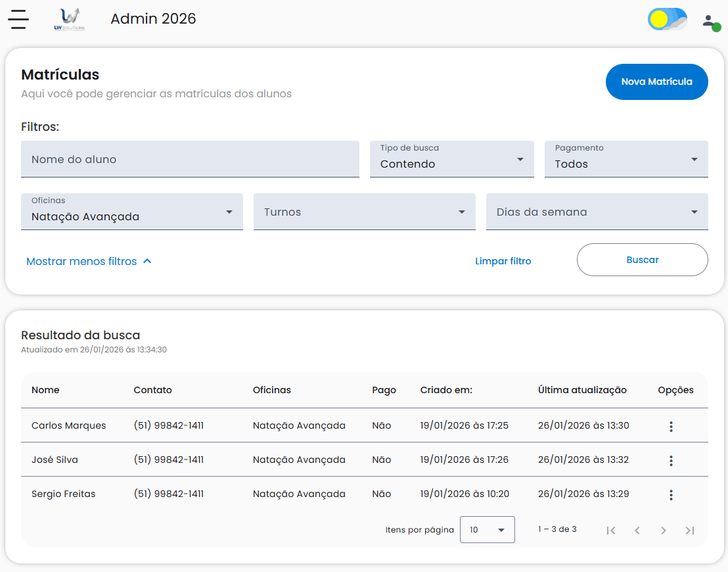Go to the next results page
Screen dimensions: 728x572
pos(664,531)
